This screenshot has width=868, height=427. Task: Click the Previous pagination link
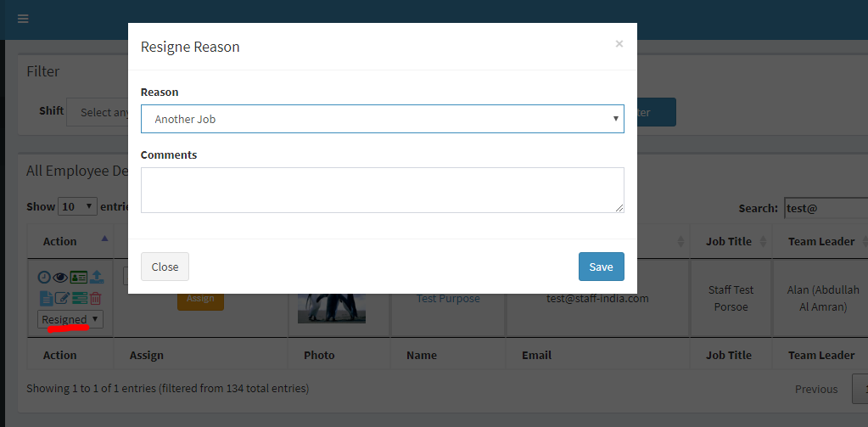815,389
